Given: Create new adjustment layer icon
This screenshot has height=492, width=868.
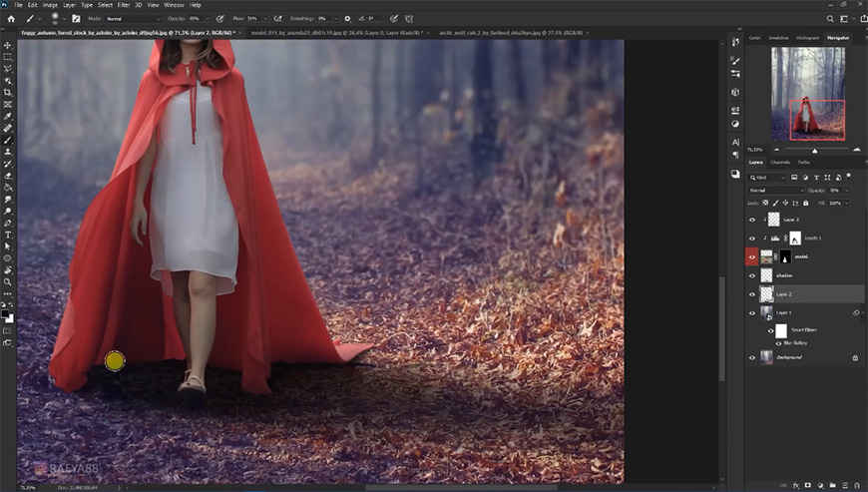Looking at the screenshot, I should click(820, 485).
